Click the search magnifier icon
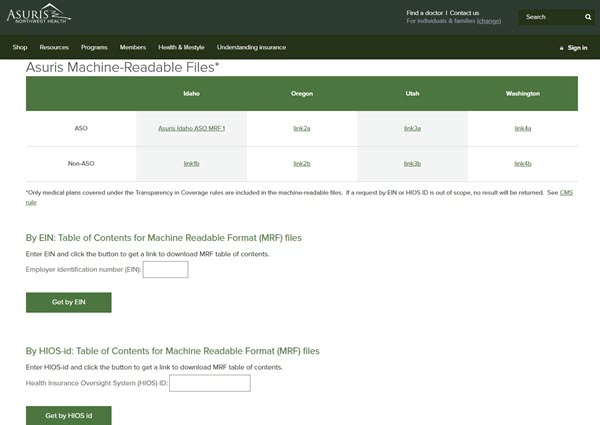Image resolution: width=600 pixels, height=425 pixels. (588, 17)
